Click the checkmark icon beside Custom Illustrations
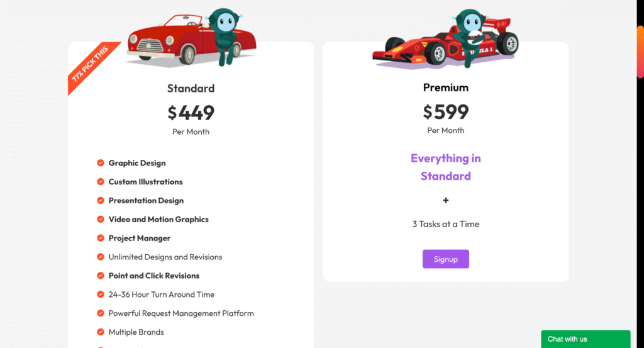The width and height of the screenshot is (644, 348). (101, 182)
